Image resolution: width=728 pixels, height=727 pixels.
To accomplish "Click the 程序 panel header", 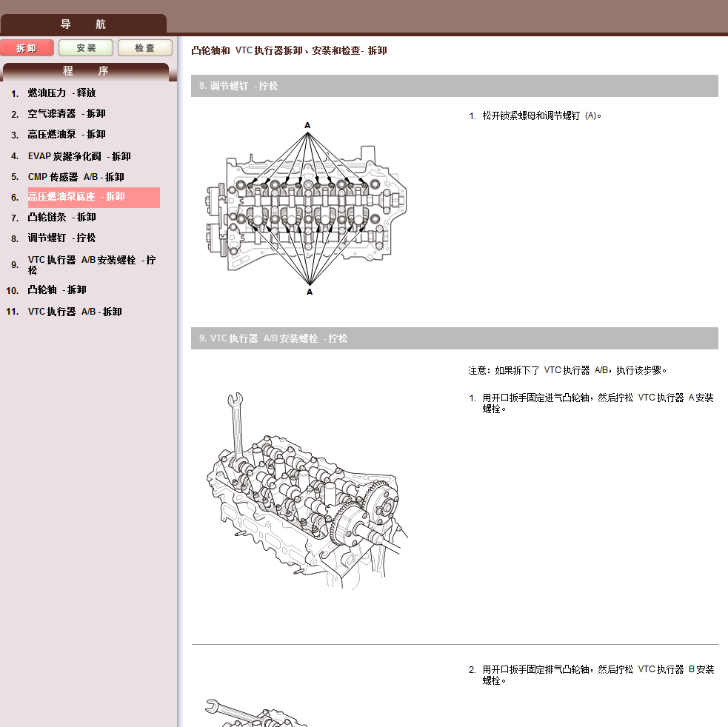I will coord(86,71).
